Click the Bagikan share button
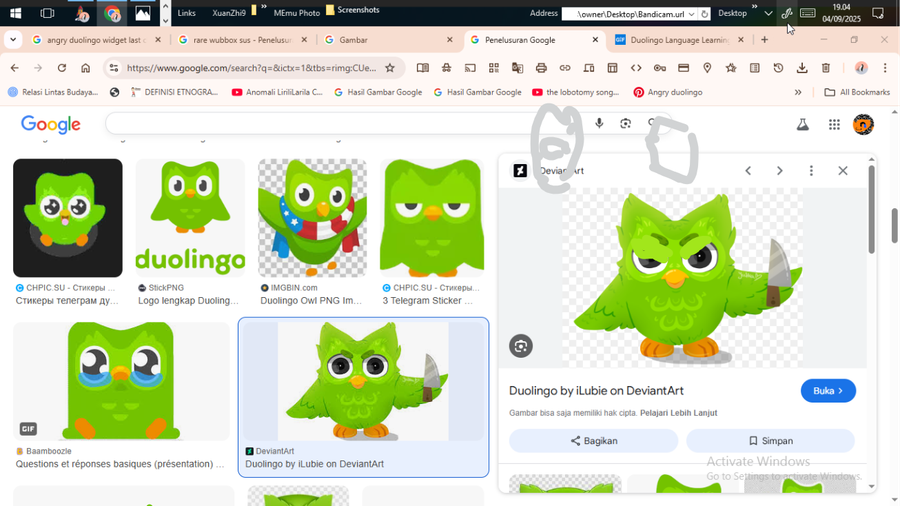 593,441
